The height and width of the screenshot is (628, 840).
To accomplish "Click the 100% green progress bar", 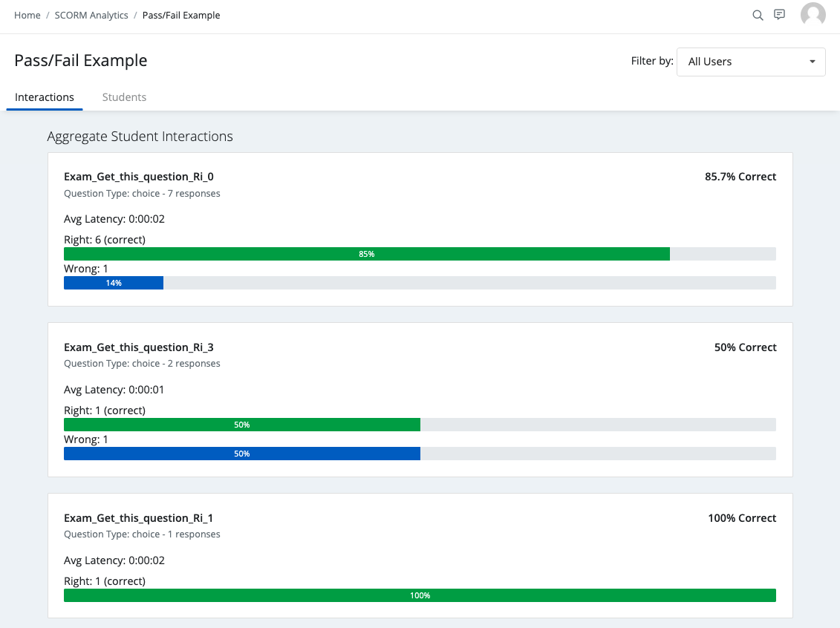I will click(420, 595).
